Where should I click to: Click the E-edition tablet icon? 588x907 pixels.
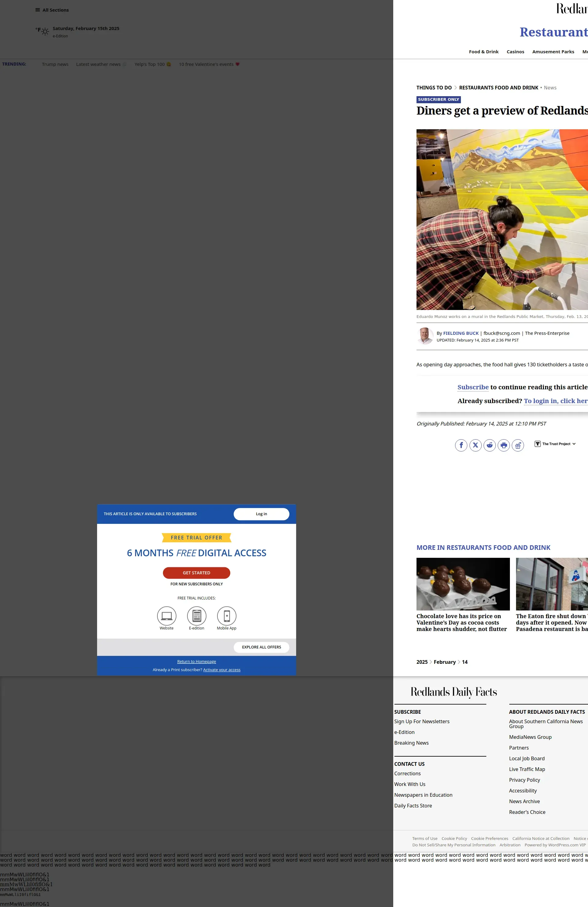[x=197, y=616]
